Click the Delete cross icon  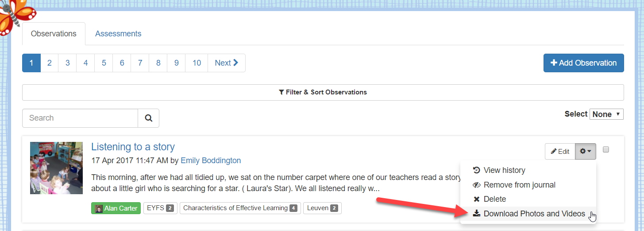pos(477,200)
